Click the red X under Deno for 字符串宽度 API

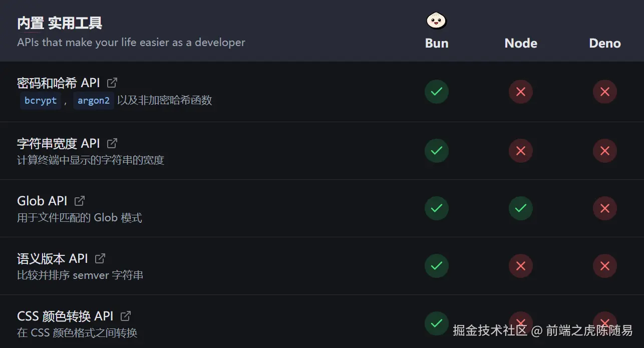(x=604, y=151)
